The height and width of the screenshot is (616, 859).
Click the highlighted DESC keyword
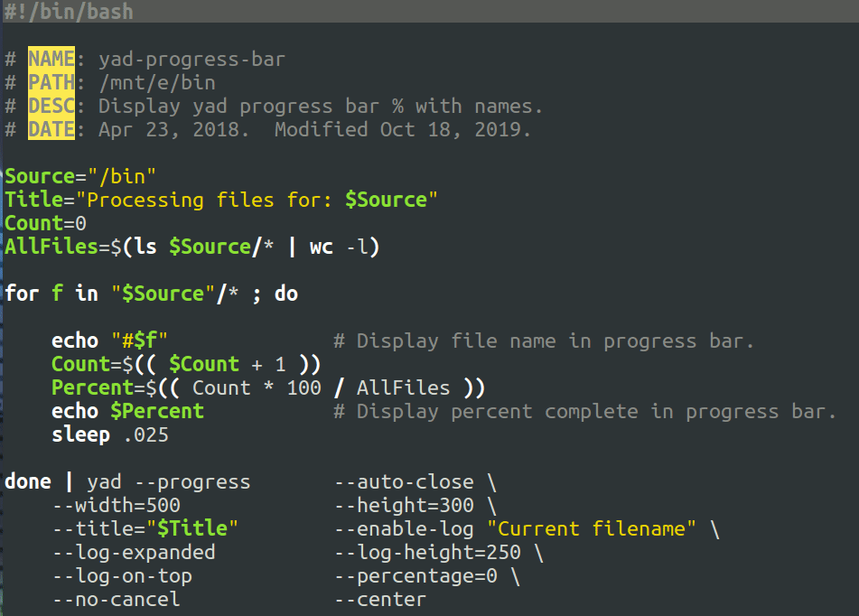(x=50, y=106)
